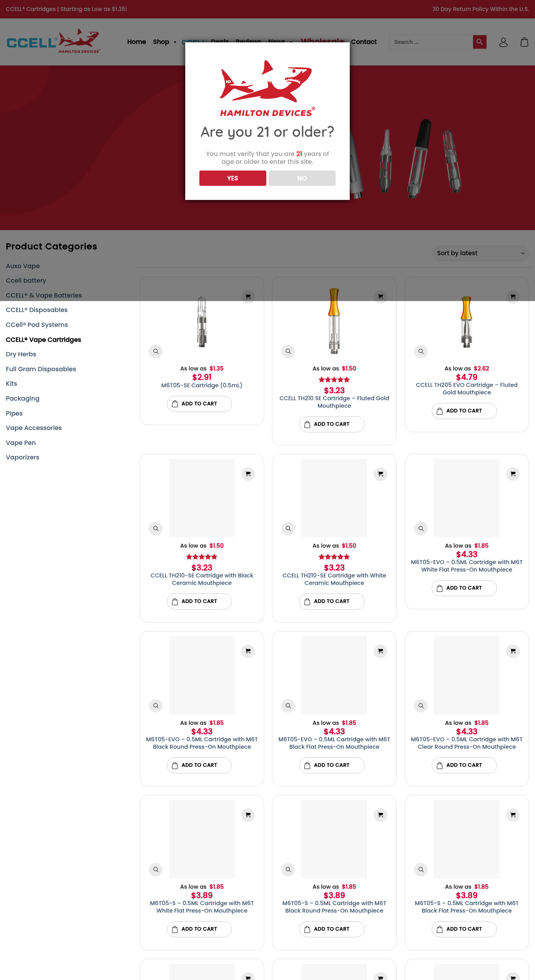
Task: Click quick-view magnifier on M6T05-EVO Black Flat card
Action: click(288, 706)
